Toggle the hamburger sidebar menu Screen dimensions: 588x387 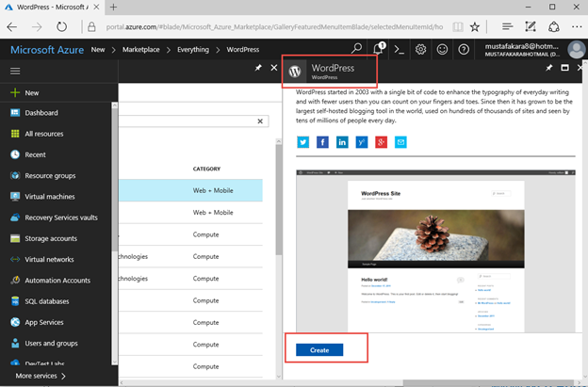15,71
